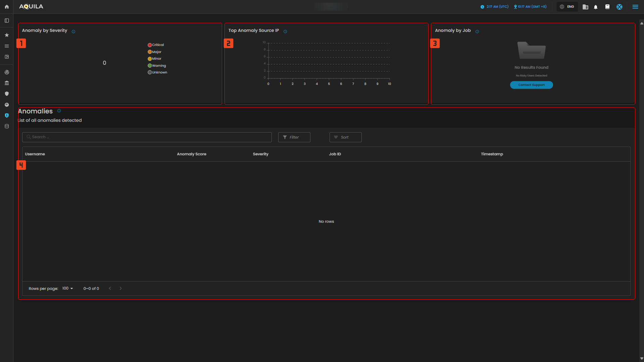644x362 pixels.
Task: Click the anomalies Search field
Action: coord(147,137)
